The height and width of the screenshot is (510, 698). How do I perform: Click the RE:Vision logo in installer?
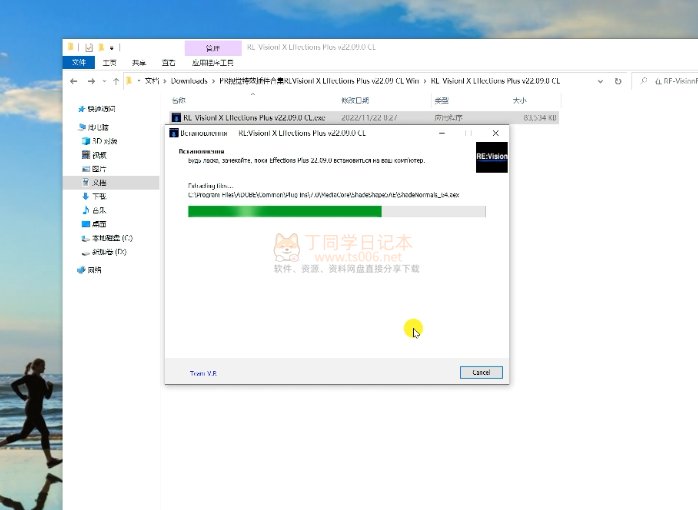coord(491,157)
